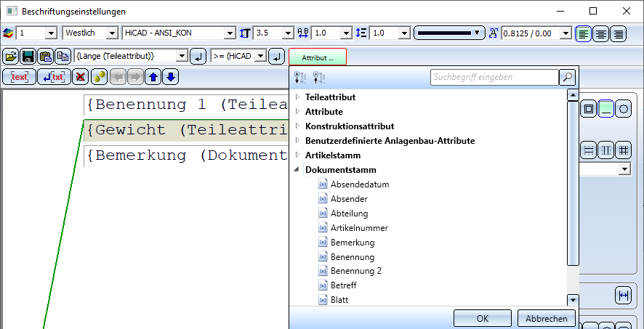Expand the Teileattribut tree node
Image resolution: width=644 pixels, height=329 pixels.
coord(298,97)
